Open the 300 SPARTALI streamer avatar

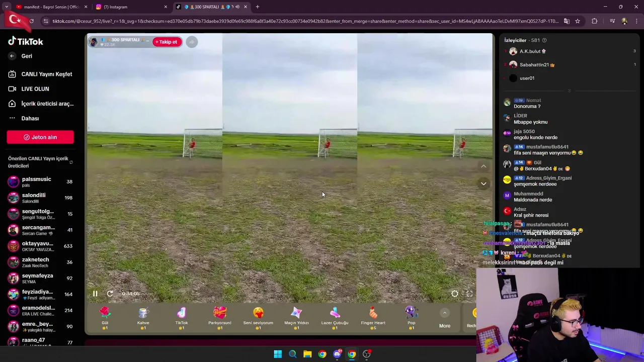94,42
